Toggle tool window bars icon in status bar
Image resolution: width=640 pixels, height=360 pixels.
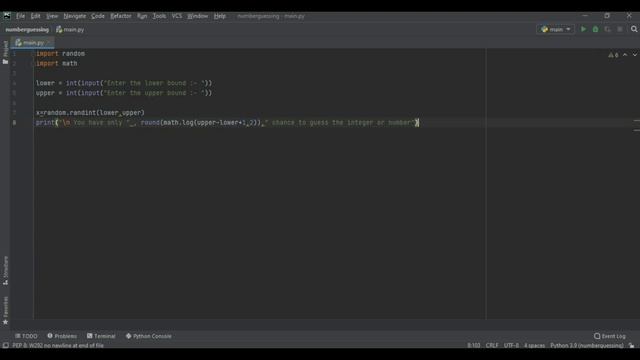pos(6,345)
